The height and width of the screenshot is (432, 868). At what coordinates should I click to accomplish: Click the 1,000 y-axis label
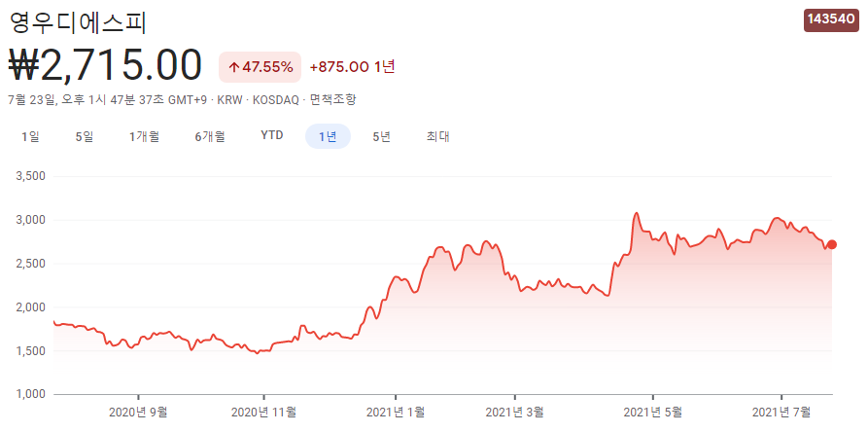tap(32, 394)
